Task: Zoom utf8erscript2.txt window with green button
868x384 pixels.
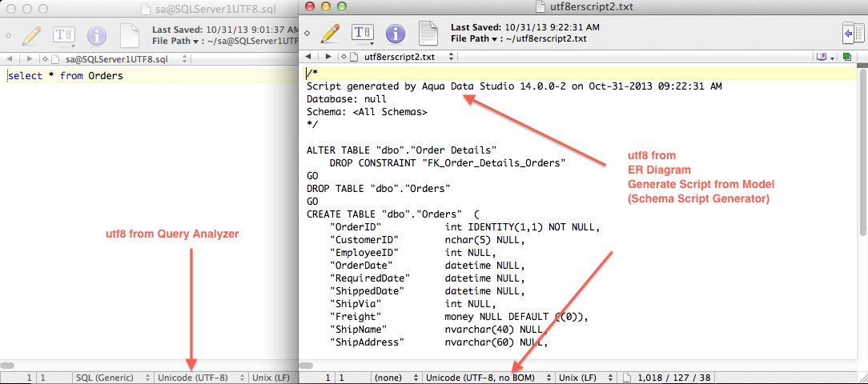Action: pyautogui.click(x=342, y=6)
